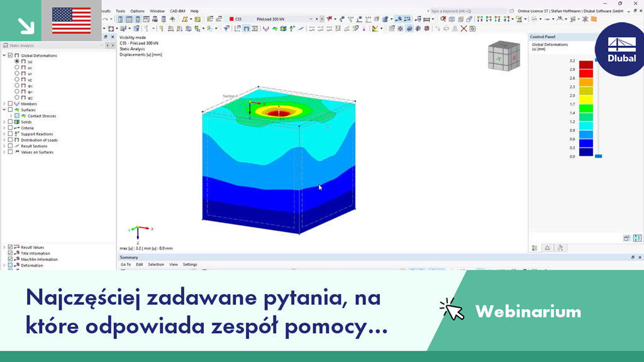Click the previous load case arrow
This screenshot has width=644, height=362.
tap(316, 19)
